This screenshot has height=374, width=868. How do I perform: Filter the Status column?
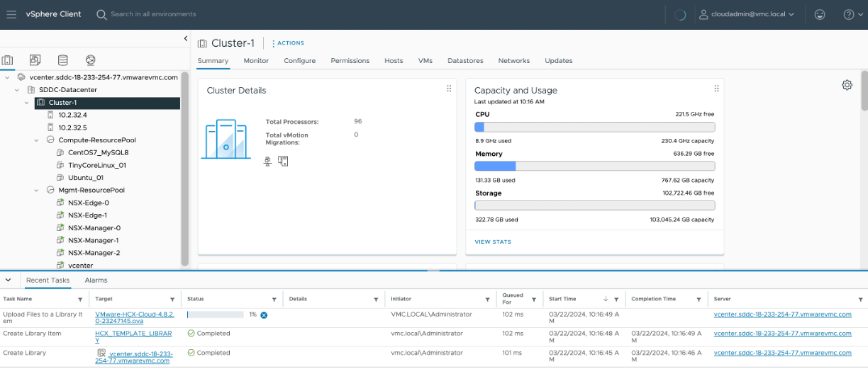point(275,300)
